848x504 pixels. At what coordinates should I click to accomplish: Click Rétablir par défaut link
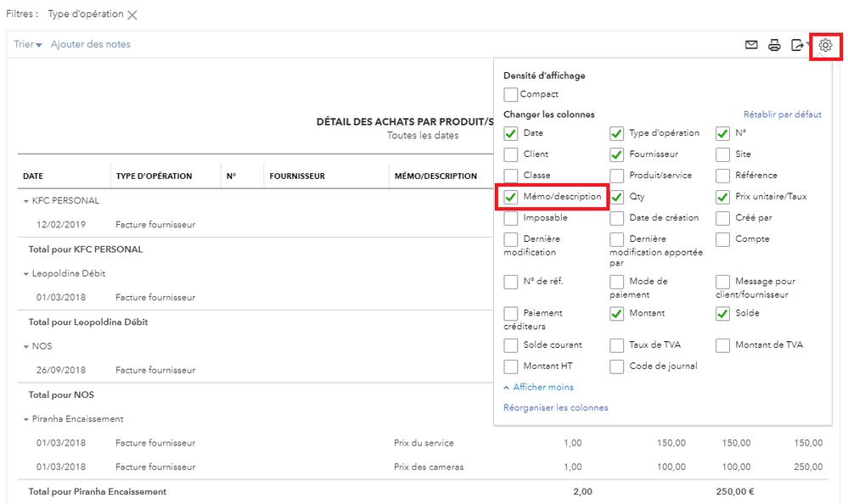click(782, 115)
